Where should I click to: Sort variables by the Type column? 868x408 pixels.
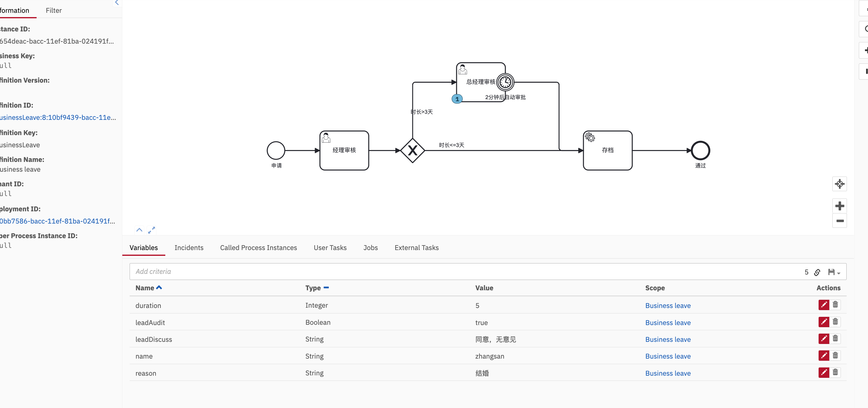coord(313,288)
